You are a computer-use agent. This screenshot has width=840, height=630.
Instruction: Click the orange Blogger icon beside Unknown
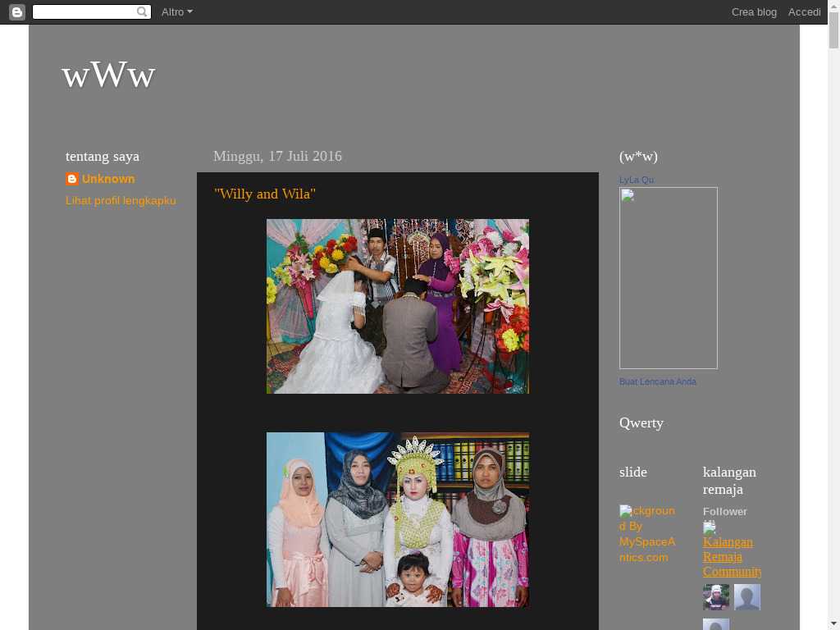[x=72, y=179]
